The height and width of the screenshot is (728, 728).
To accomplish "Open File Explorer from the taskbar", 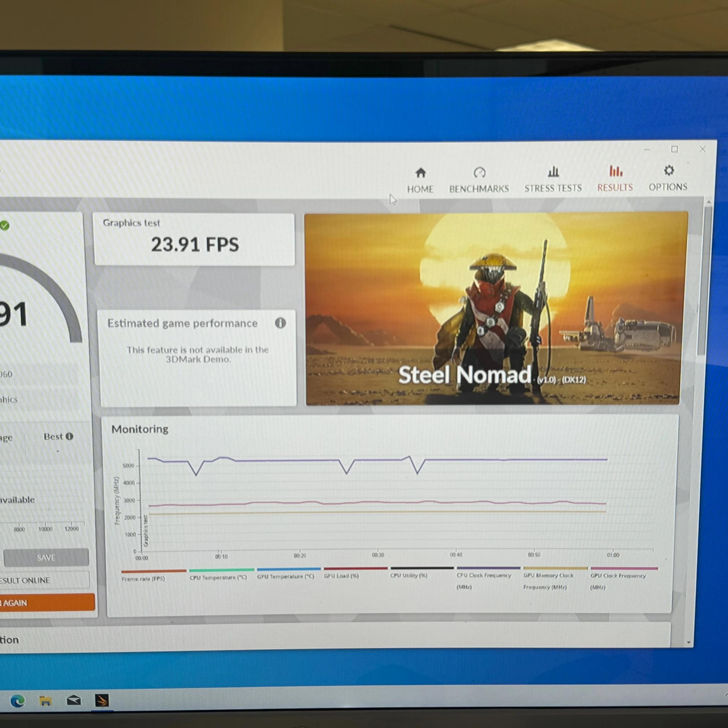I will click(45, 701).
